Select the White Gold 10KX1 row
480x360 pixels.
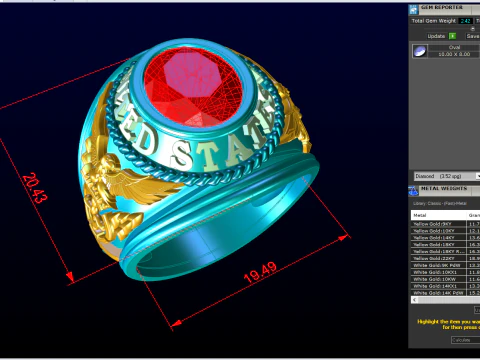[445, 272]
